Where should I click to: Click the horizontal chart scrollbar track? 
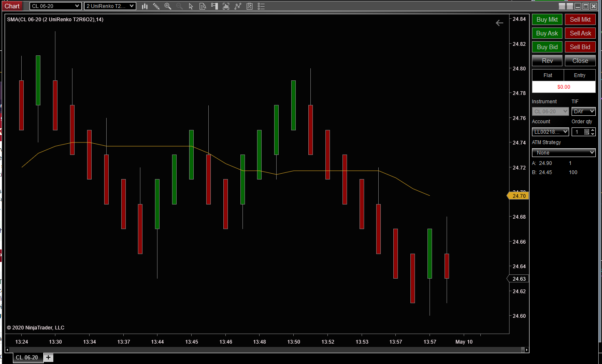[265, 350]
